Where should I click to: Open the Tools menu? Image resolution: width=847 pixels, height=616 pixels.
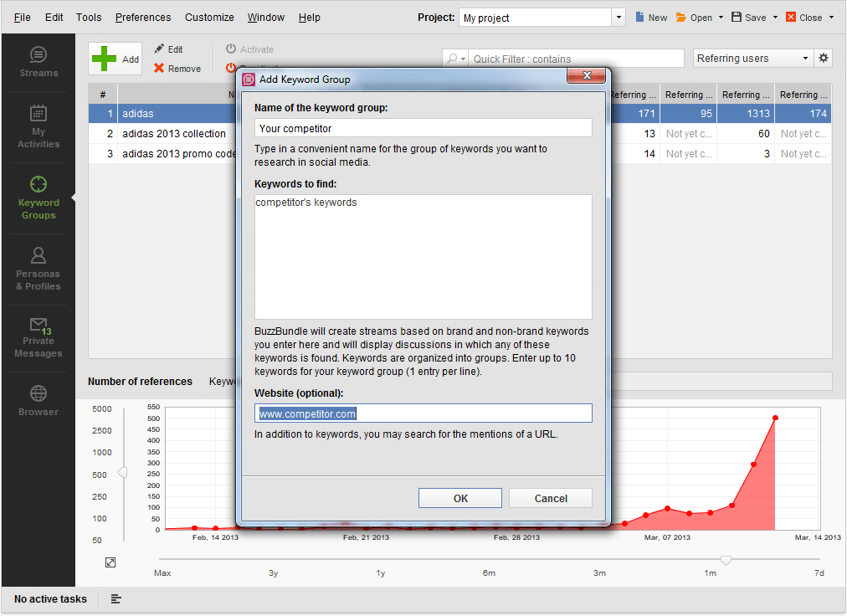[87, 17]
